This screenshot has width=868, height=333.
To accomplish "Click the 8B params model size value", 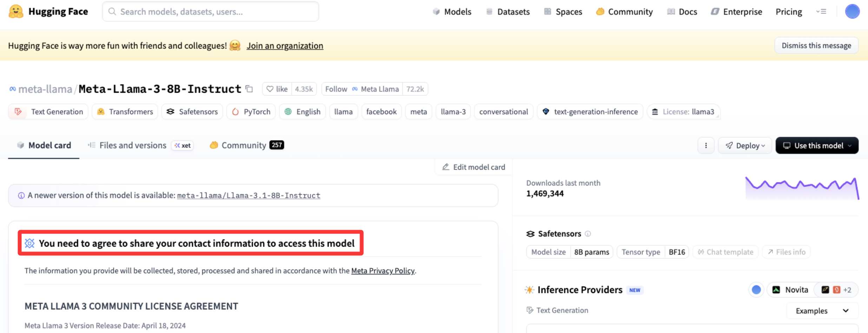I will 591,252.
